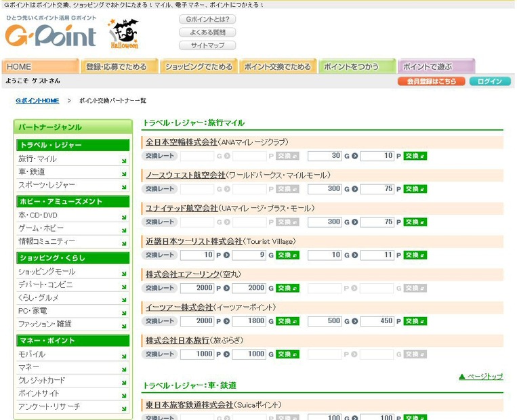Click the ログイン button
517x420 pixels.
click(x=490, y=81)
